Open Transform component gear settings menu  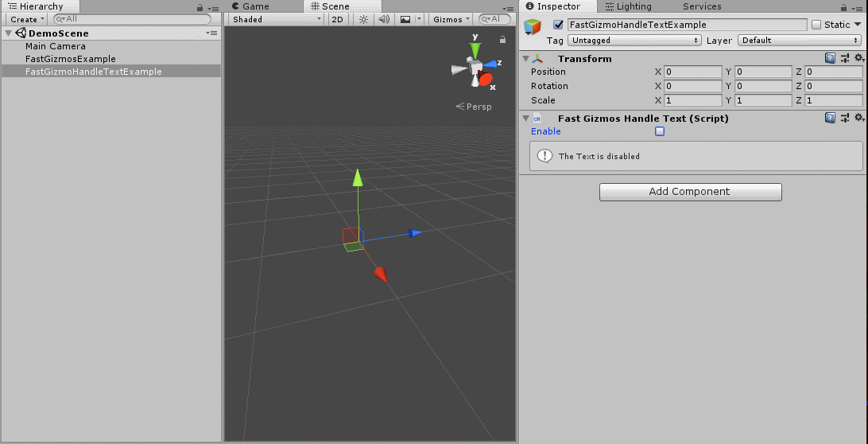tap(858, 58)
